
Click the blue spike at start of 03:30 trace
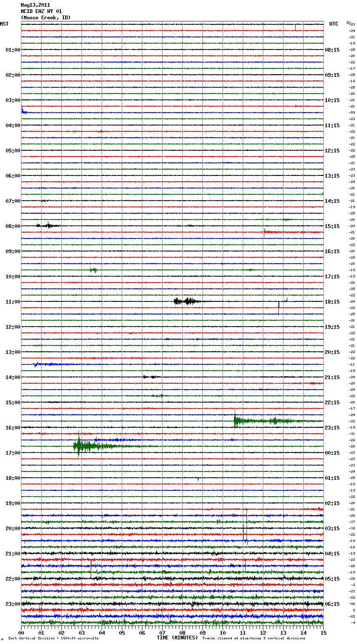(x=23, y=111)
